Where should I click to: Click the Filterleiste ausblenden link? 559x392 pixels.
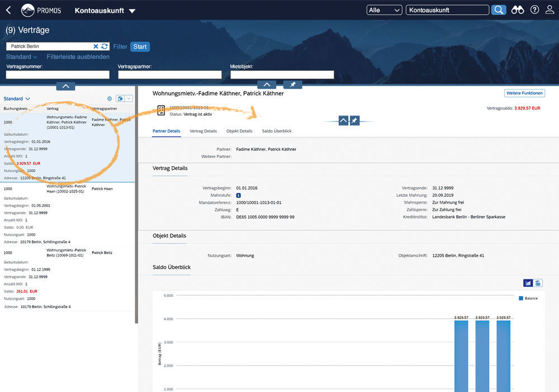coord(78,57)
